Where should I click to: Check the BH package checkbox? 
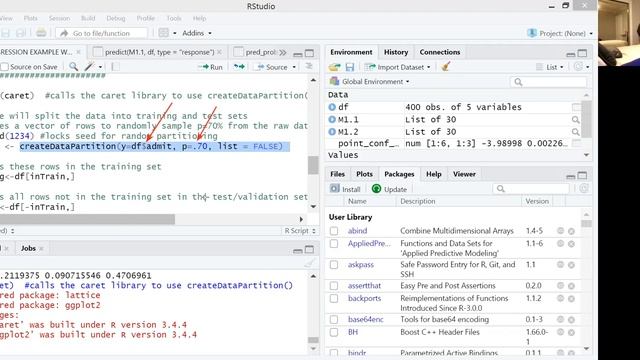click(334, 332)
